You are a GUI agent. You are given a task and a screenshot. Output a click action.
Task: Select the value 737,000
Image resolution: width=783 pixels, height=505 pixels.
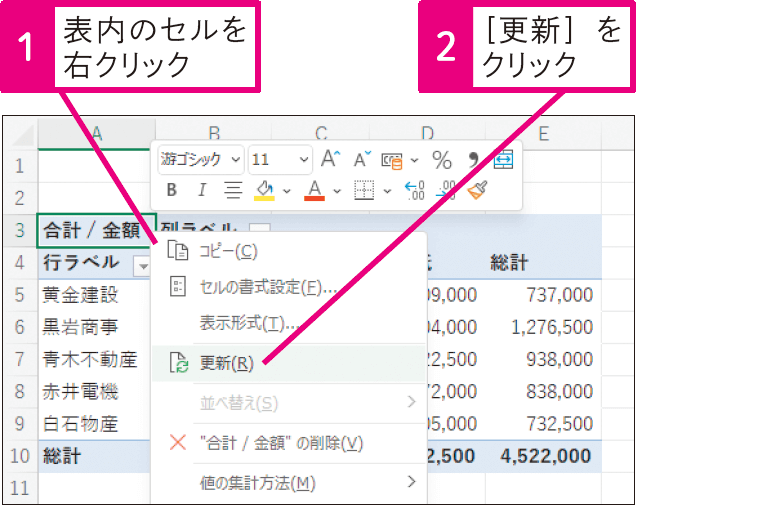point(559,295)
